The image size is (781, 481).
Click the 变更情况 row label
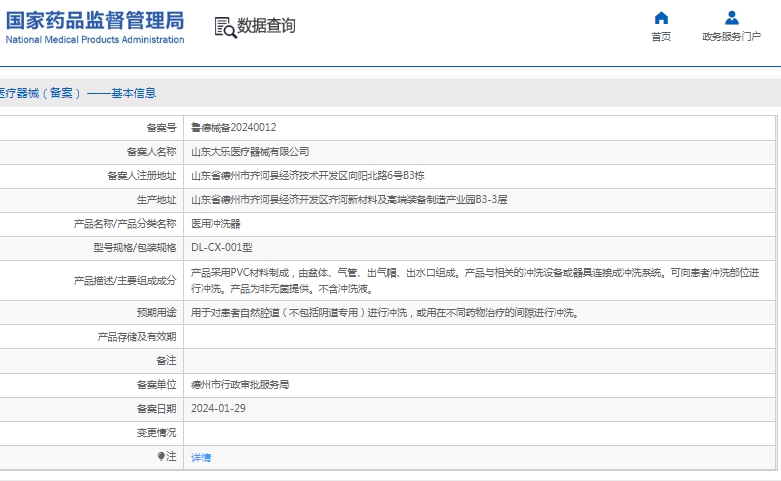pos(156,433)
